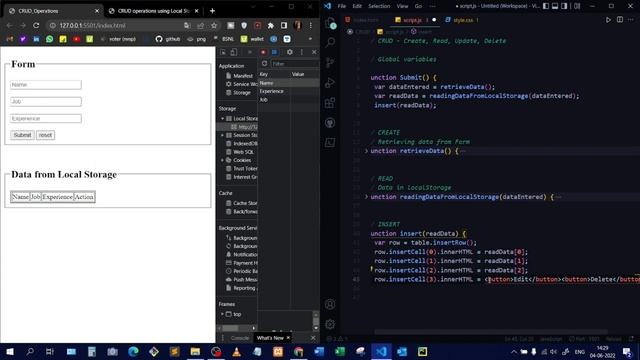Select Web SQL in Storage section
The width and height of the screenshot is (640, 360).
(240, 152)
